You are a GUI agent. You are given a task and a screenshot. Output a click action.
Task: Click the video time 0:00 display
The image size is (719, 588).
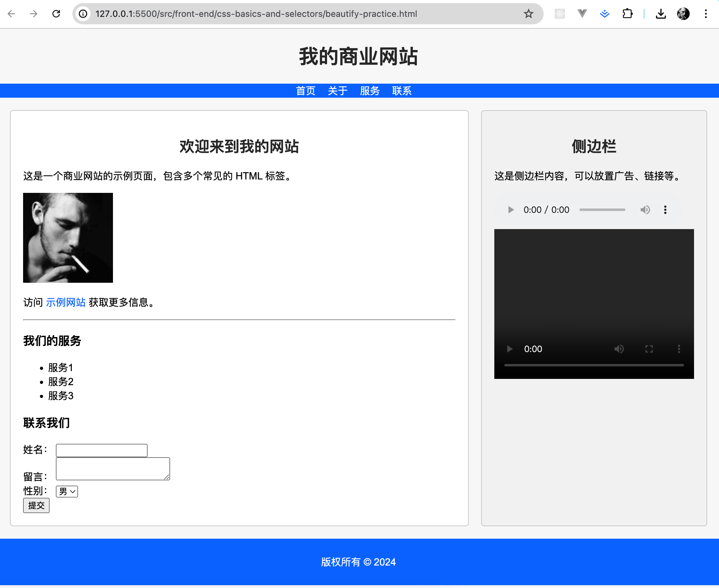point(533,349)
